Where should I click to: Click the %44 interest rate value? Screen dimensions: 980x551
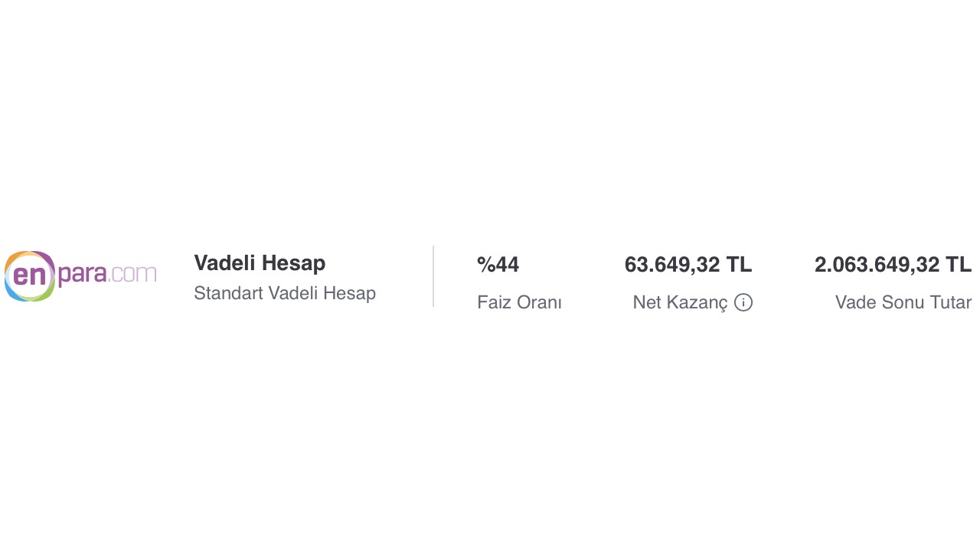pos(498,265)
